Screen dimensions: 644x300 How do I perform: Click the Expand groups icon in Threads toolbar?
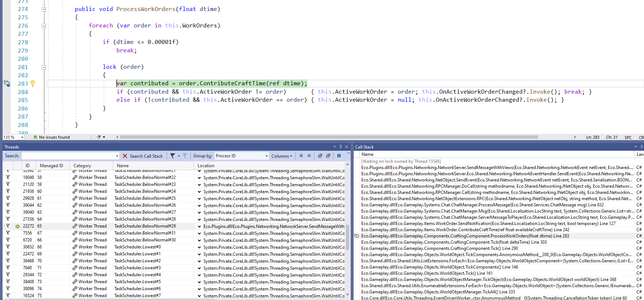point(301,156)
